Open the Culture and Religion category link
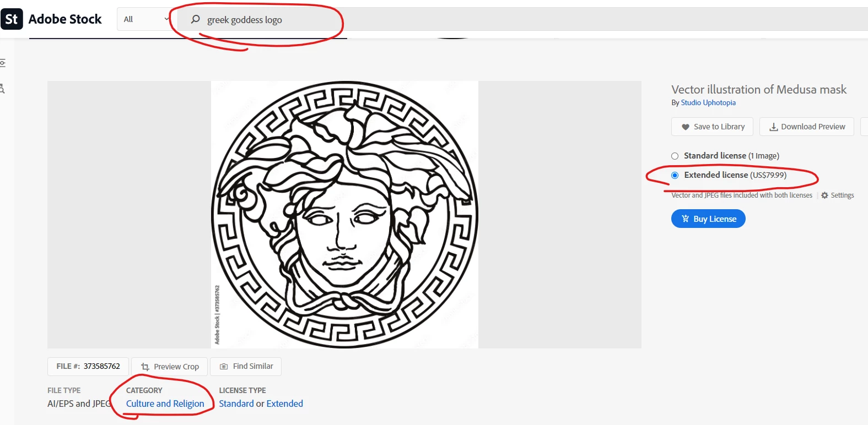868x425 pixels. tap(165, 404)
